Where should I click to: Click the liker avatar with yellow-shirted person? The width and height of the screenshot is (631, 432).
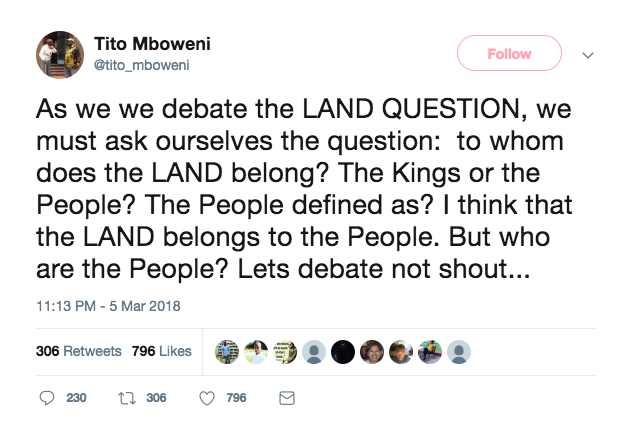[430, 351]
